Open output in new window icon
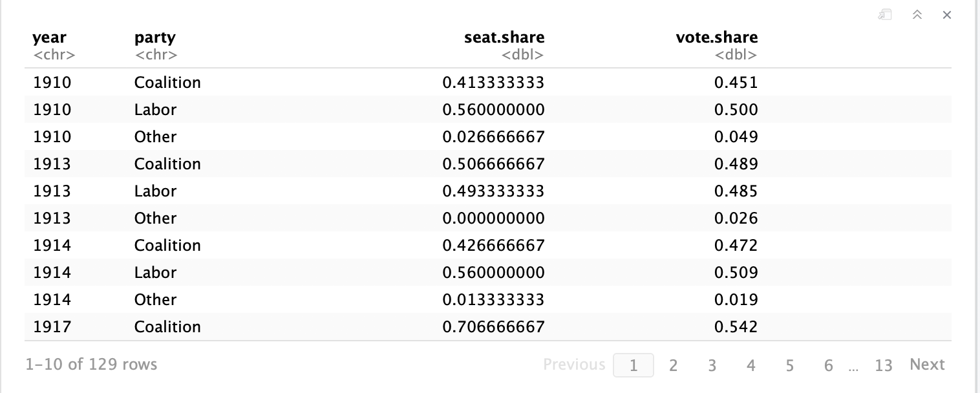Screen dimensions: 980x393 (x=886, y=15)
